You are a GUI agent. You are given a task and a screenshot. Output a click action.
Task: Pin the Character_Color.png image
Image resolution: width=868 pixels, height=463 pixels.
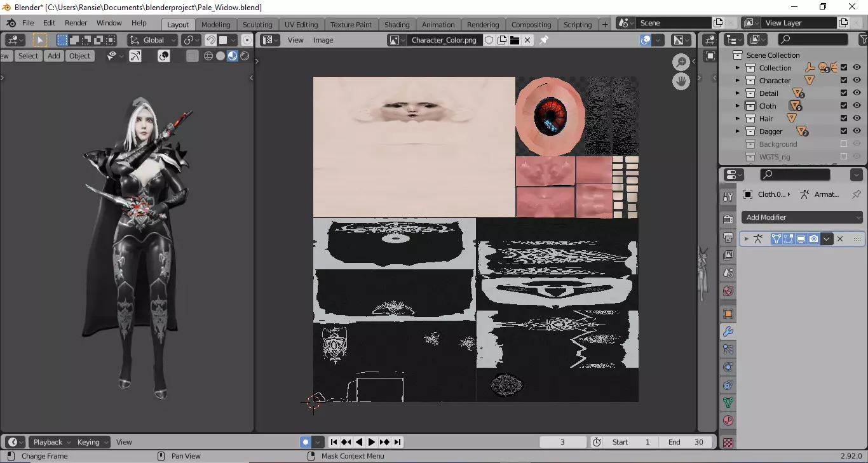point(544,40)
